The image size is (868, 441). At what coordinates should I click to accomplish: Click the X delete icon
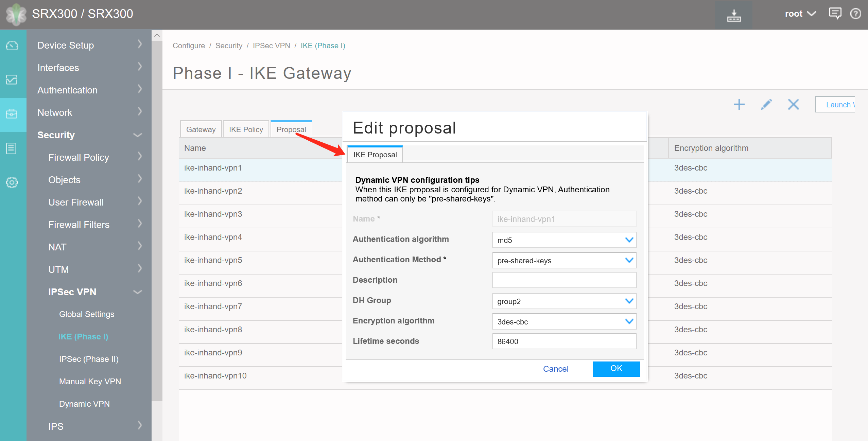tap(793, 104)
